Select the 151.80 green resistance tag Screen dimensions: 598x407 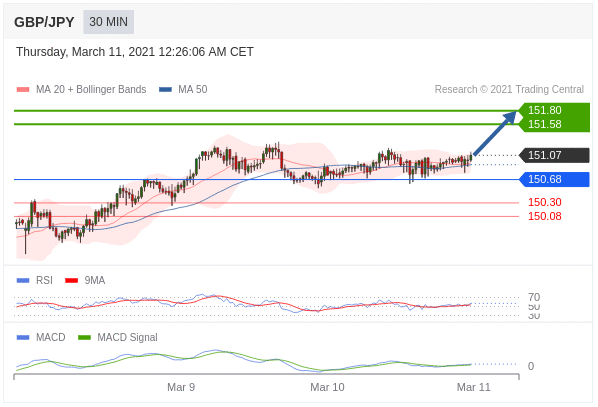click(545, 110)
